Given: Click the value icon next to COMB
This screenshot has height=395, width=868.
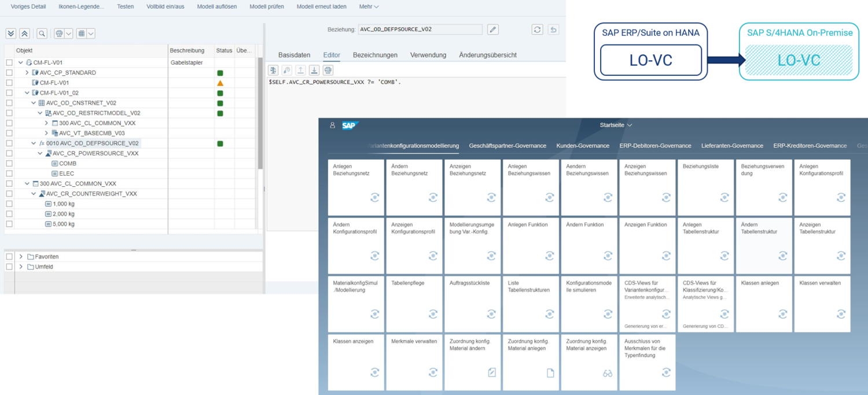Looking at the screenshot, I should point(54,164).
